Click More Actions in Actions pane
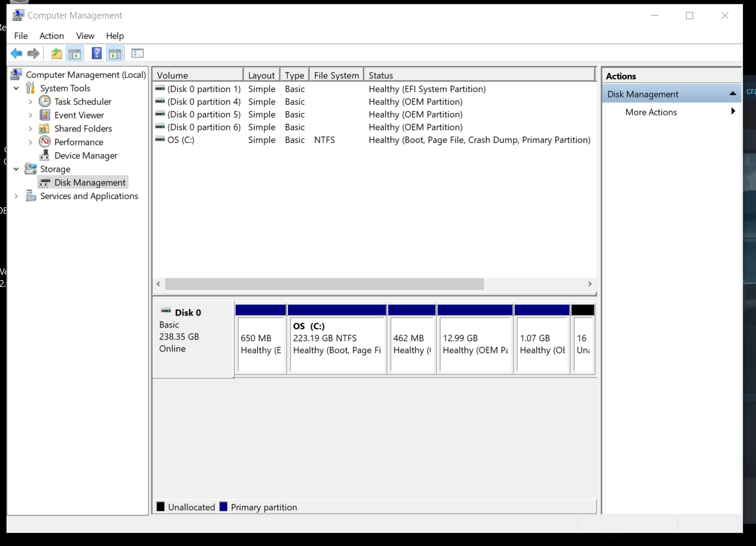This screenshot has width=756, height=546. pos(651,112)
